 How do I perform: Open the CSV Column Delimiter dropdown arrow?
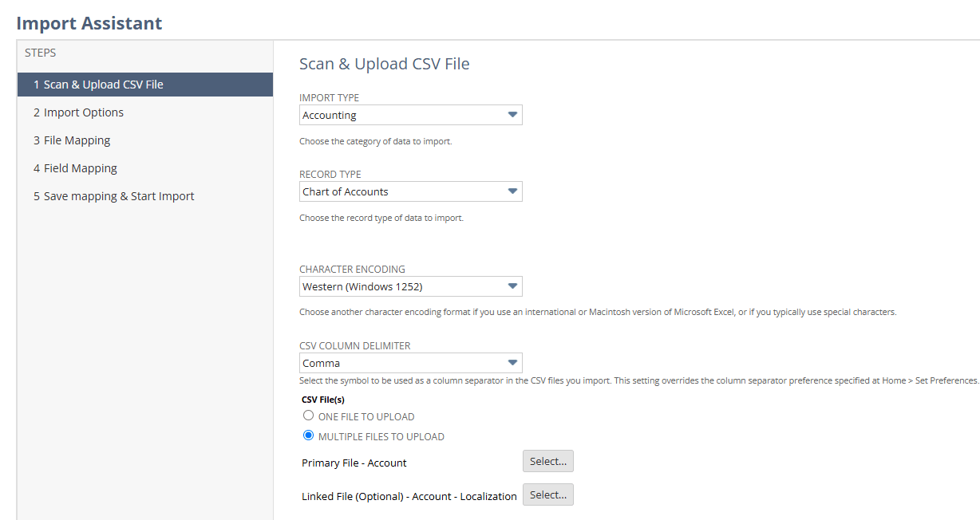(x=512, y=363)
